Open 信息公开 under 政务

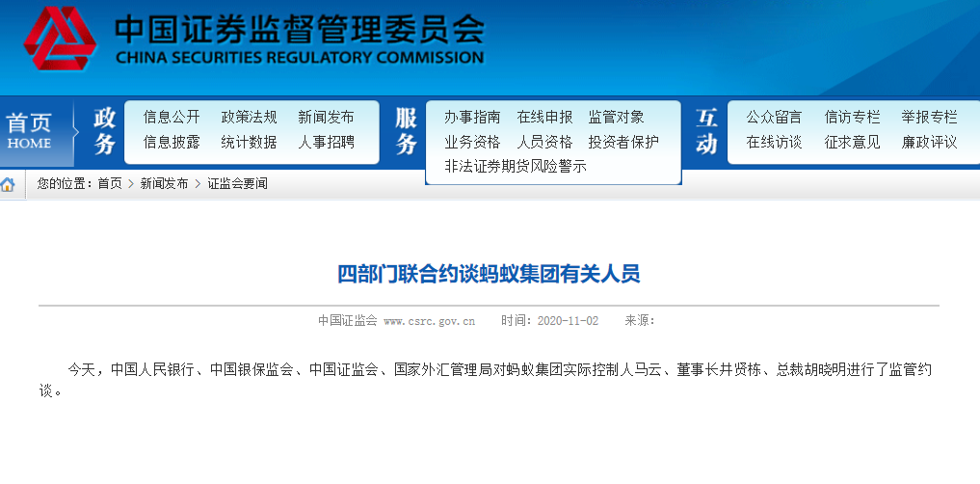172,117
